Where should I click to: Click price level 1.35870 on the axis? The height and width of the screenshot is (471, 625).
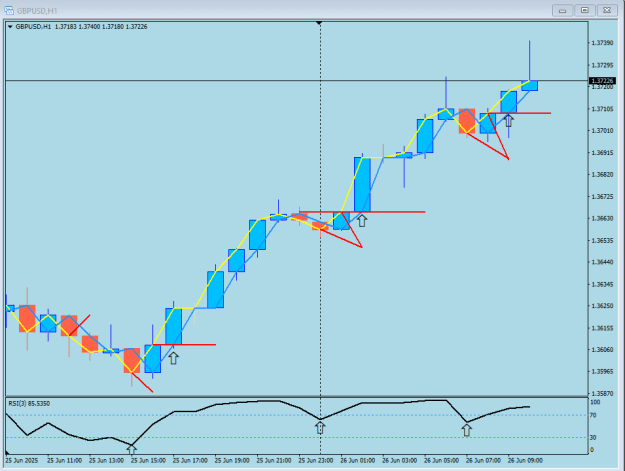[x=602, y=394]
